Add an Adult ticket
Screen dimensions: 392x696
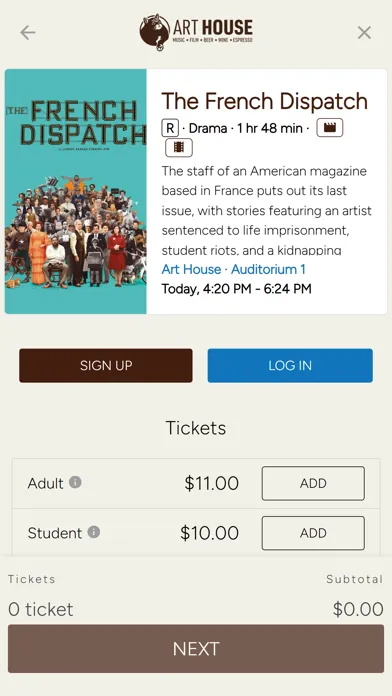pyautogui.click(x=313, y=483)
